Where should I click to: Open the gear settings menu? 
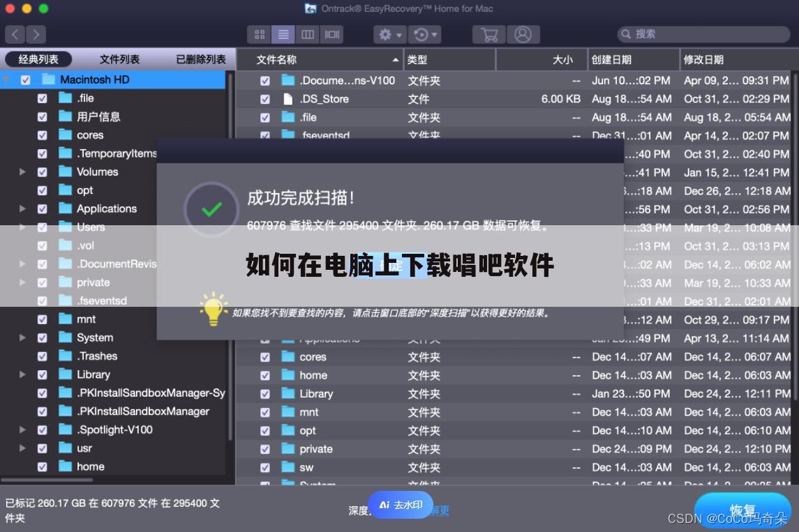coord(390,34)
